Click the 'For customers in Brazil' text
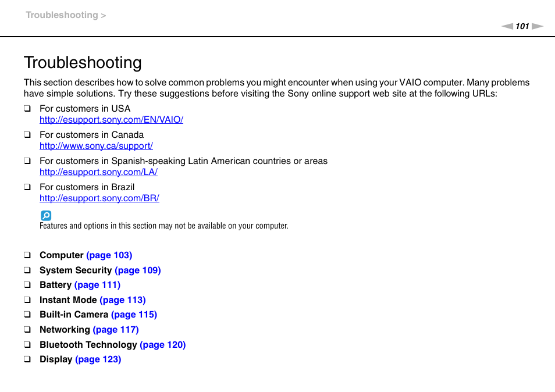Screen dimensions: 555x392 pyautogui.click(x=87, y=187)
